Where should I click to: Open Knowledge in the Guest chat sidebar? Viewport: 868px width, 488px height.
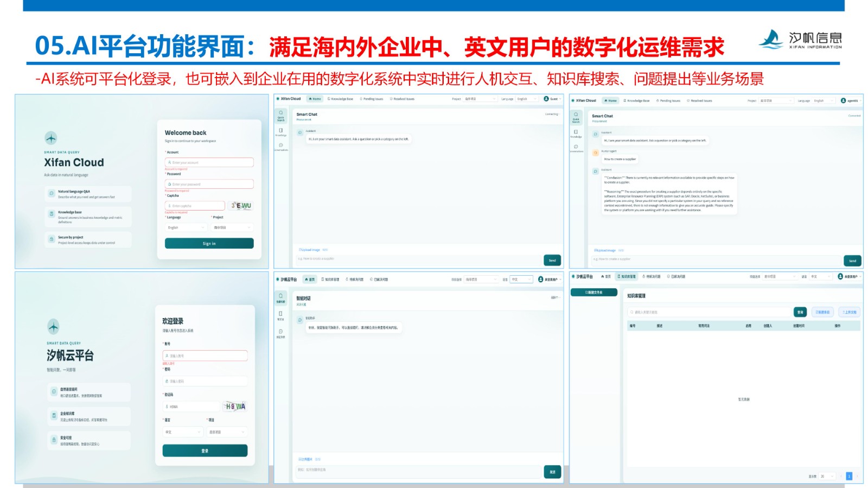[281, 132]
